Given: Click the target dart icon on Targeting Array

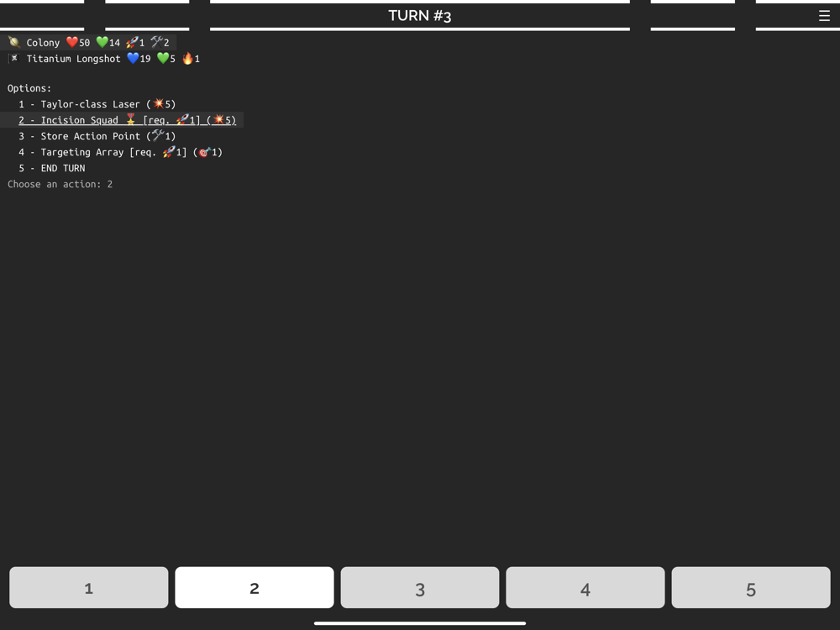Looking at the screenshot, I should (x=204, y=152).
